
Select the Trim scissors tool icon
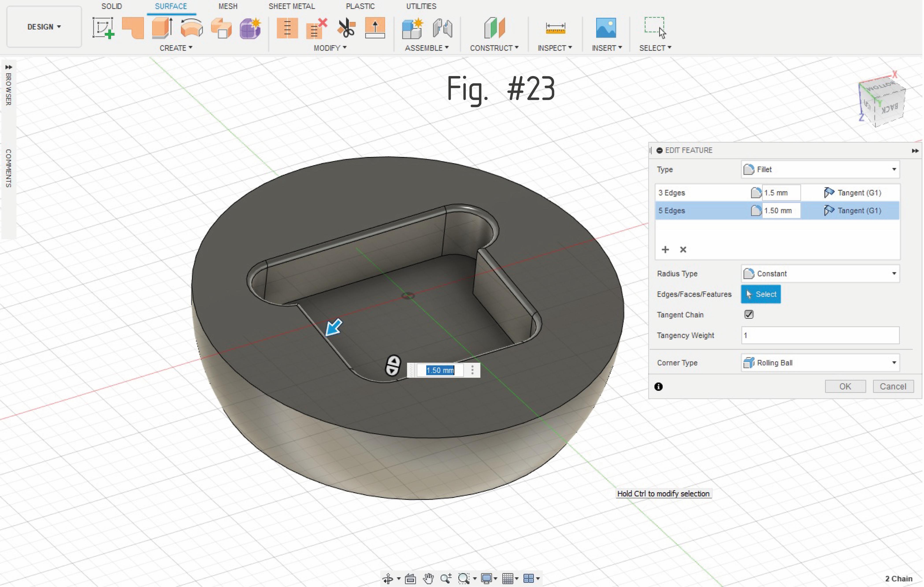(x=346, y=28)
